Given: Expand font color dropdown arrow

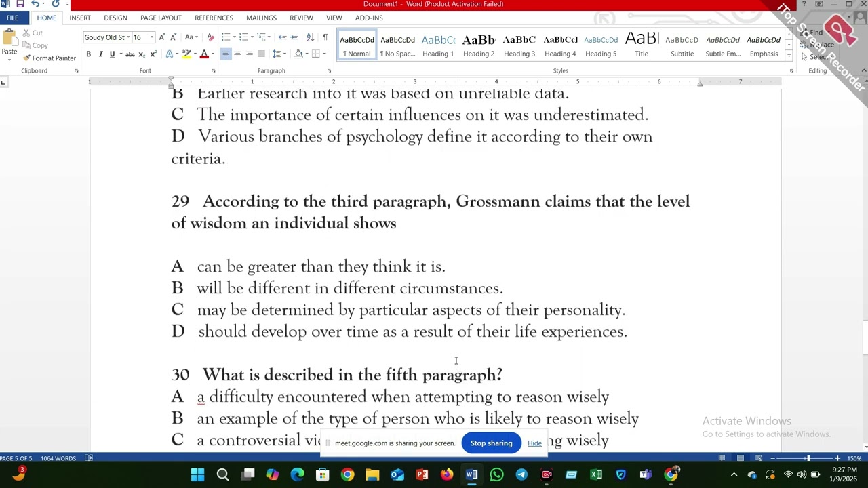Looking at the screenshot, I should click(x=212, y=54).
